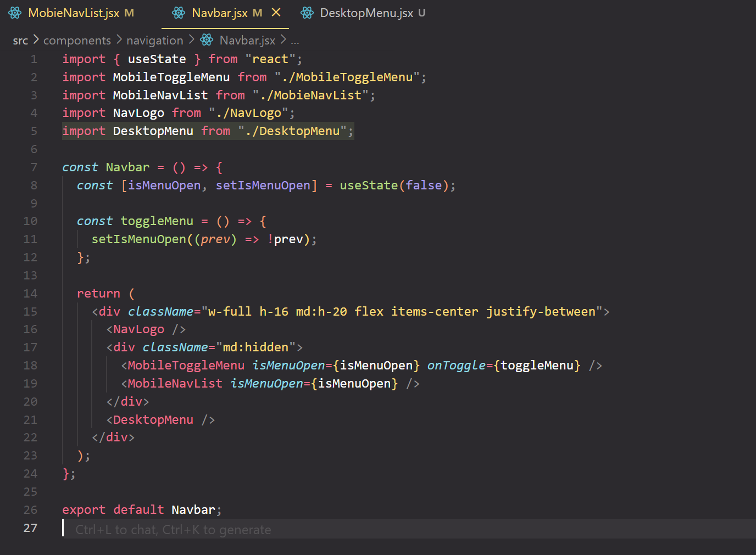Click the React icon on DesktopMenu.jsx tab

pyautogui.click(x=307, y=13)
